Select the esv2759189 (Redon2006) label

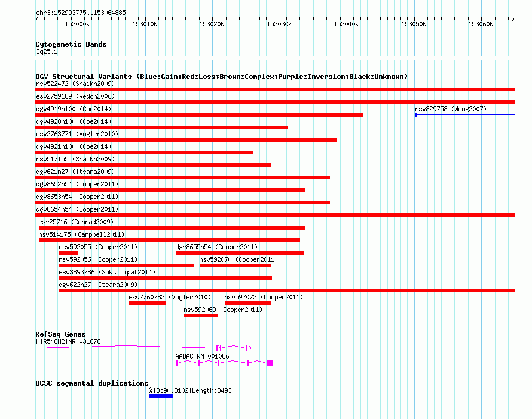click(75, 96)
